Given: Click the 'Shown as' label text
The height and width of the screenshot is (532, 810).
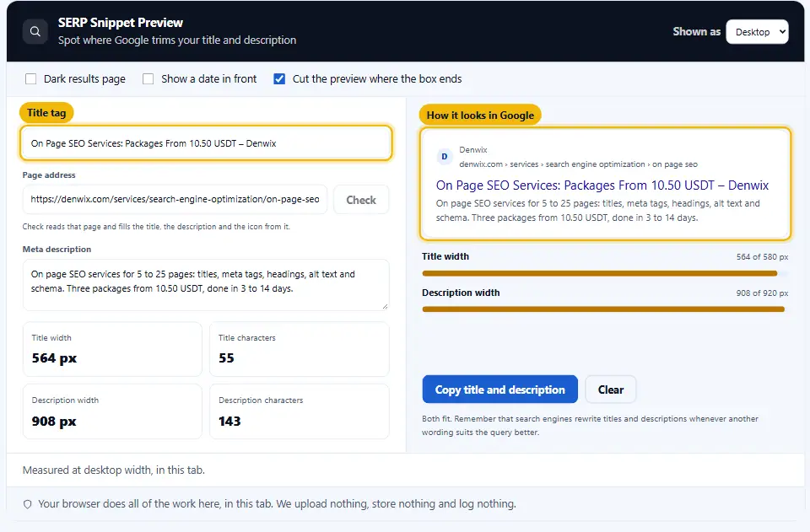Looking at the screenshot, I should [696, 31].
